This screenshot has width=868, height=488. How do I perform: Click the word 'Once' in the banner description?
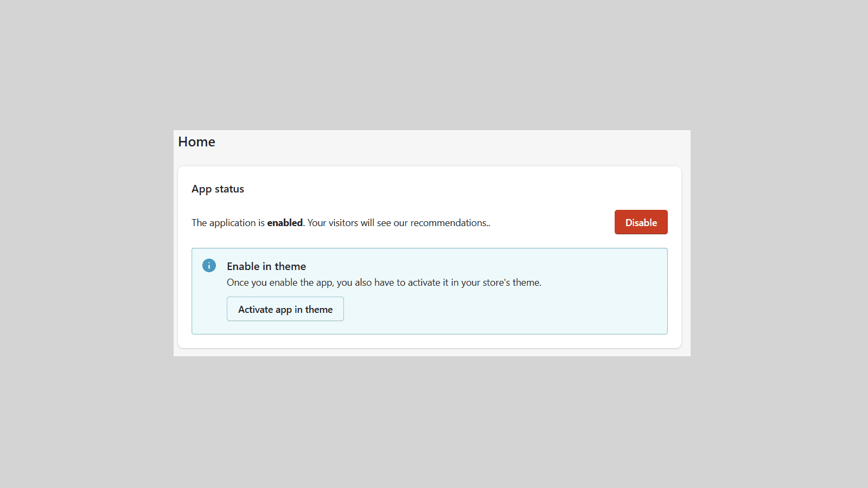tap(238, 282)
